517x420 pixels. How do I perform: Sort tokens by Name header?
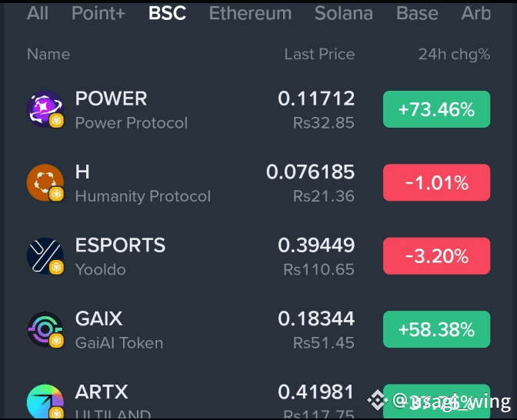[48, 54]
